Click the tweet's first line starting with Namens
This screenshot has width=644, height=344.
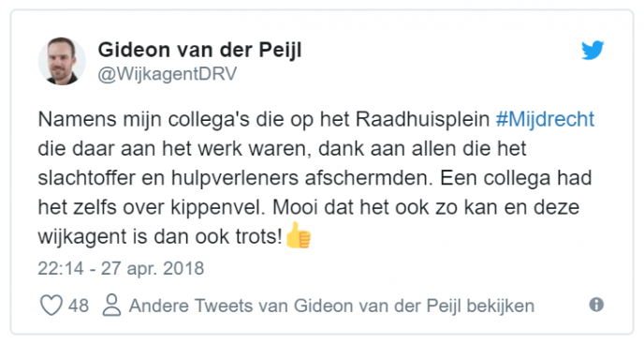point(316,119)
